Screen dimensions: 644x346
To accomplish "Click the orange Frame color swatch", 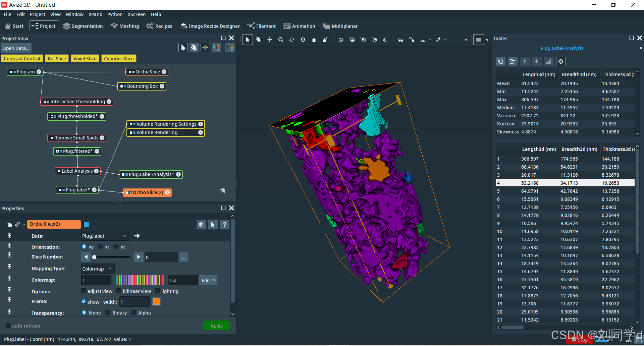I will click(x=157, y=301).
